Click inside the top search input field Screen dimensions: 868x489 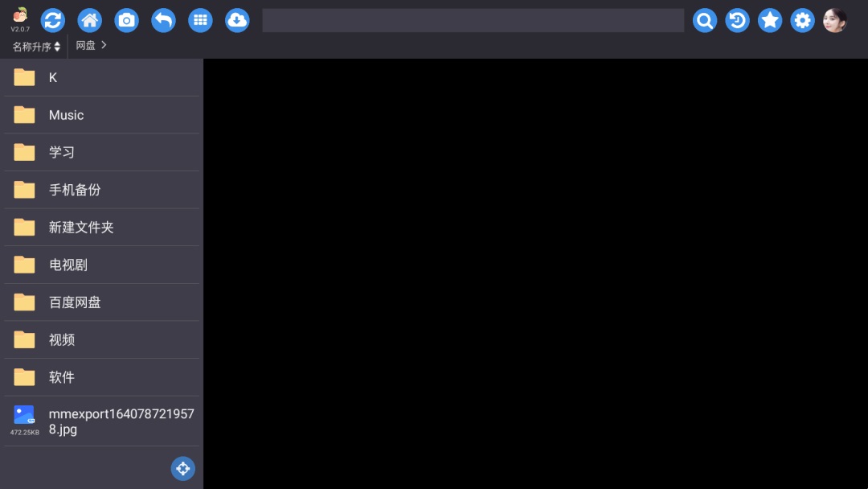(x=473, y=20)
